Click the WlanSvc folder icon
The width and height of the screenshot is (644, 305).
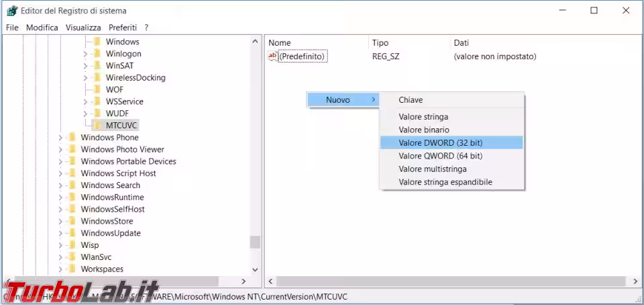pos(72,257)
